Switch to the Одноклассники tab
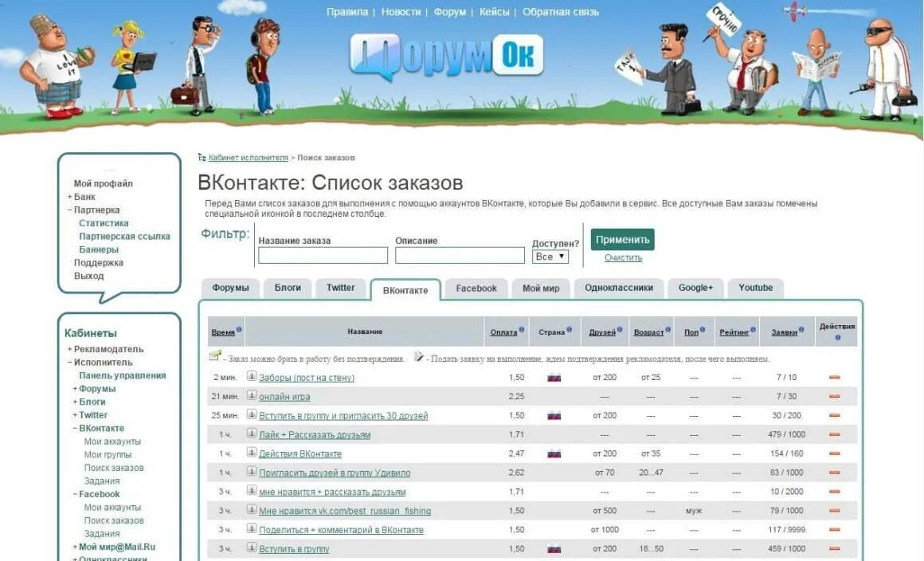The height and width of the screenshot is (561, 924). [619, 288]
